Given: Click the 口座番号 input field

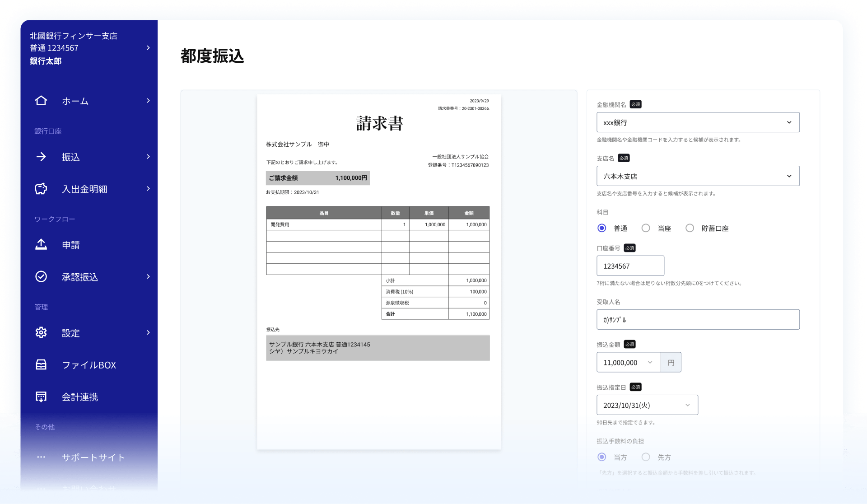Looking at the screenshot, I should pos(630,266).
